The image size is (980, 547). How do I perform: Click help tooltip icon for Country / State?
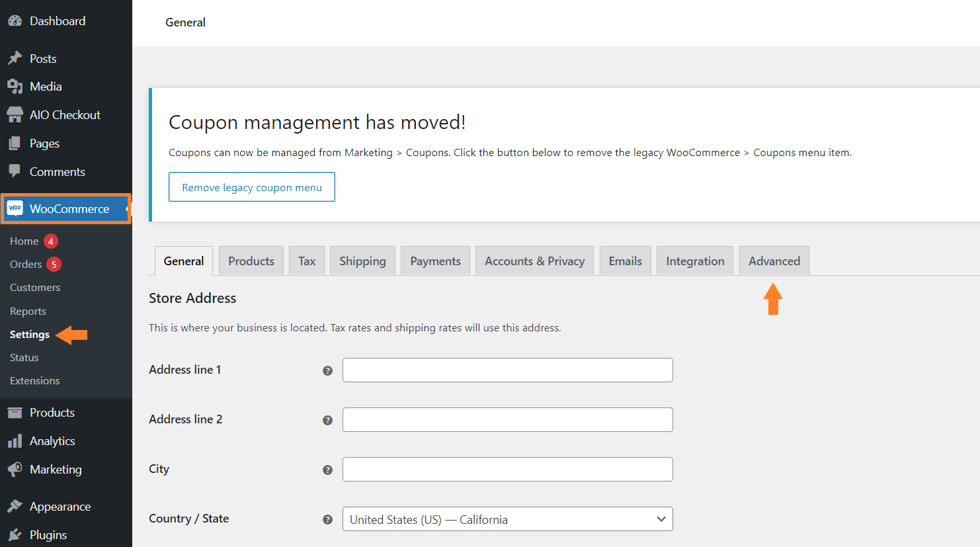point(327,519)
